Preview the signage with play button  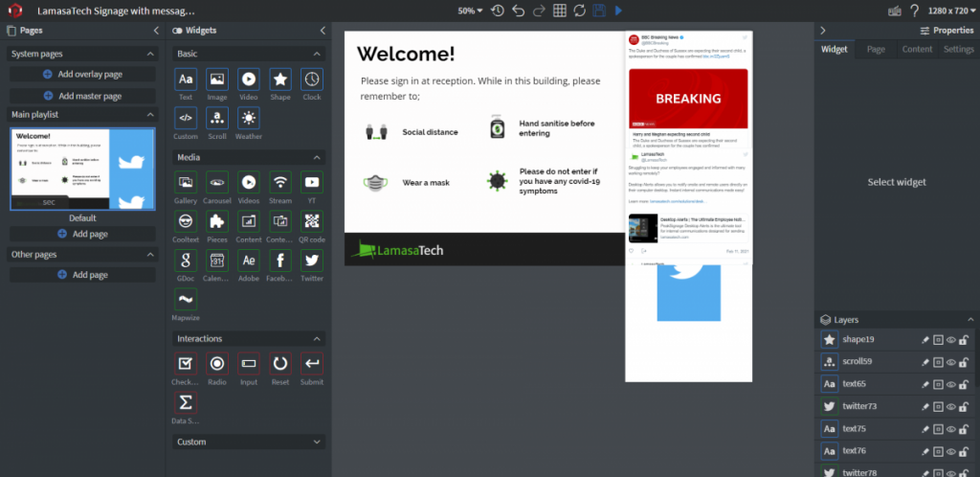618,11
